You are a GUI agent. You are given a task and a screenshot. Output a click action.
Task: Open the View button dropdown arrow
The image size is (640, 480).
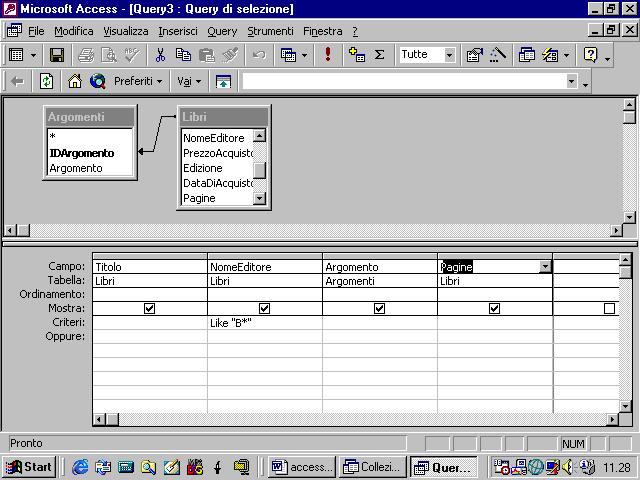[33, 55]
